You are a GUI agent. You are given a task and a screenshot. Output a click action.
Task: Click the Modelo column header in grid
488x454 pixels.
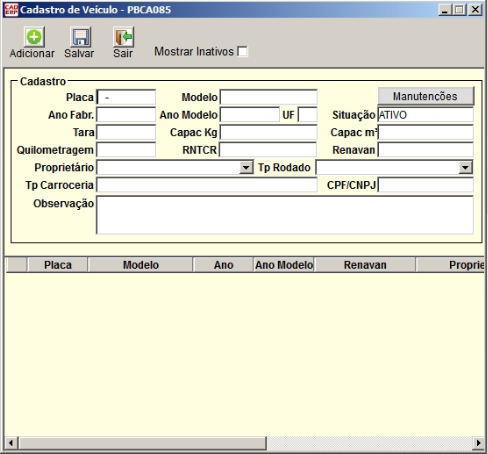pyautogui.click(x=140, y=265)
